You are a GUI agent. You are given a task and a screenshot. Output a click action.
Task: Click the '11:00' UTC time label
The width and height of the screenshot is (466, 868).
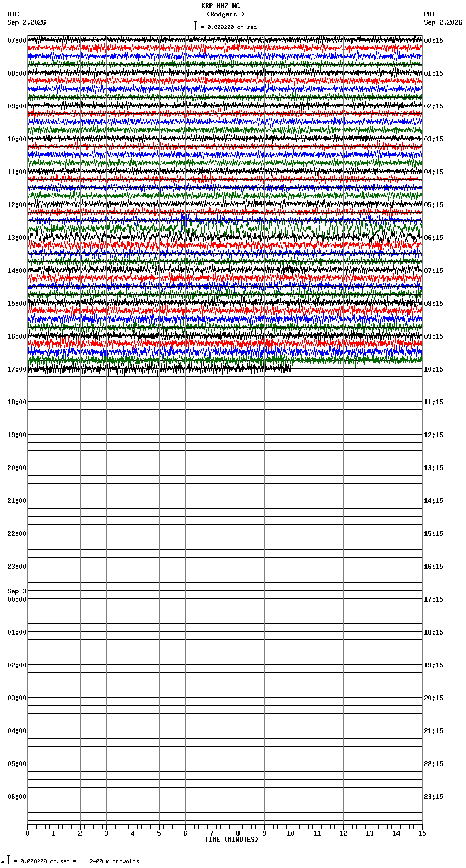(17, 172)
